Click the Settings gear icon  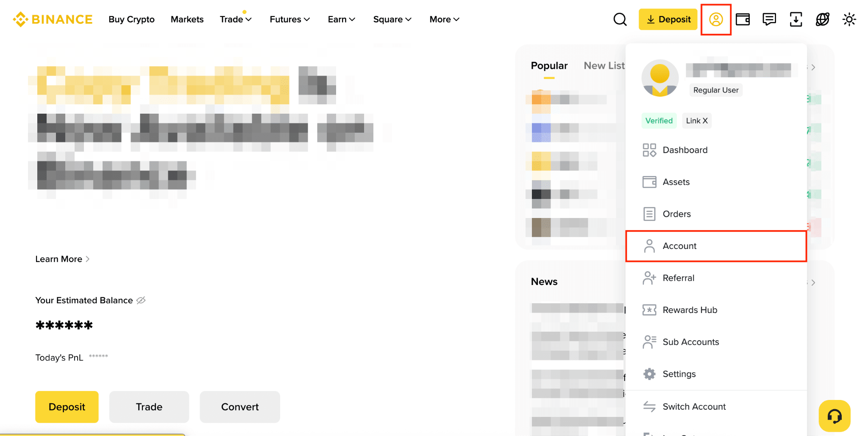click(649, 374)
